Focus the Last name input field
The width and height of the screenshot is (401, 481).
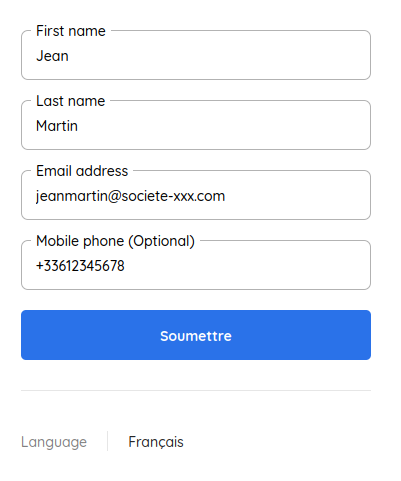[x=196, y=125]
